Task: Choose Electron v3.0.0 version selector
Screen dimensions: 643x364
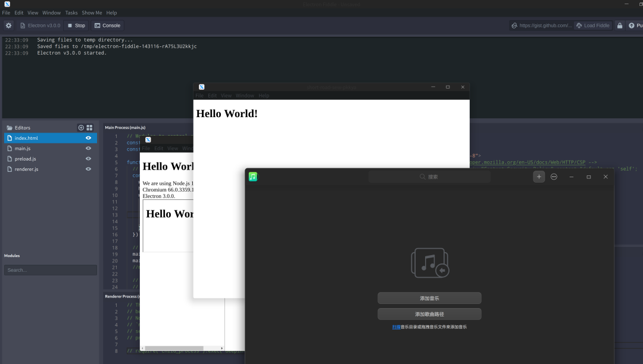Action: pos(40,26)
